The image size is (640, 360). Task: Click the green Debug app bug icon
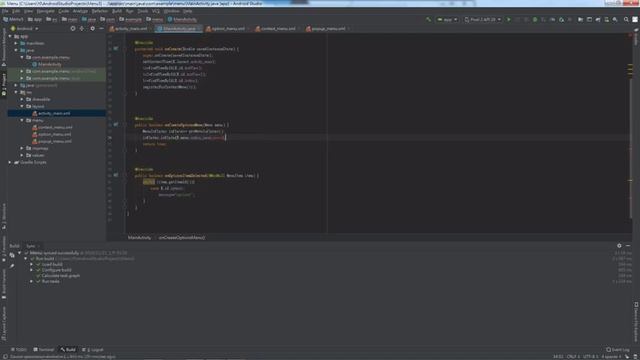click(535, 20)
